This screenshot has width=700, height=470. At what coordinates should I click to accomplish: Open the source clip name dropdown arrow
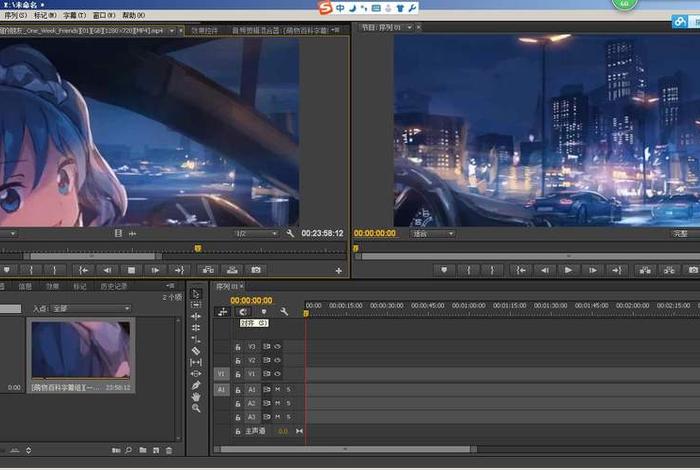pyautogui.click(x=172, y=31)
